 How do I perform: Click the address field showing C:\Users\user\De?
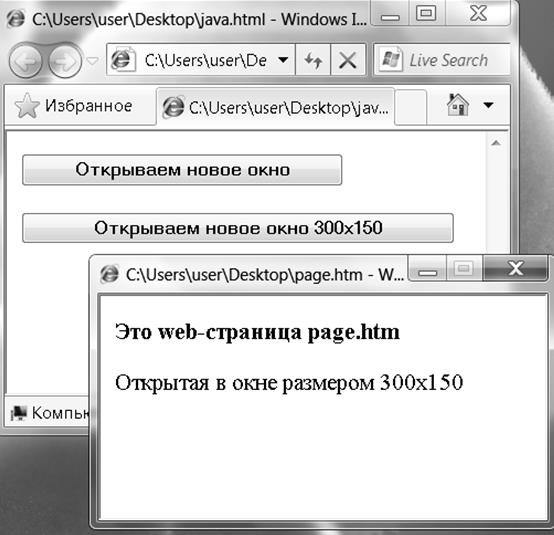[201, 60]
